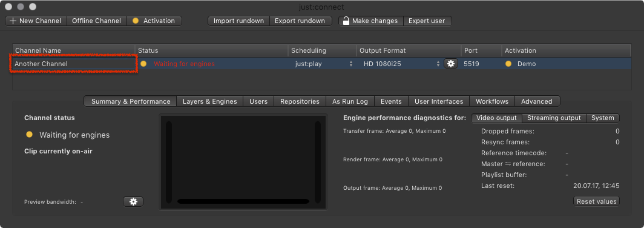Click the Transfer frame statistics text
Screen dimensions: 644x228
pyautogui.click(x=394, y=131)
